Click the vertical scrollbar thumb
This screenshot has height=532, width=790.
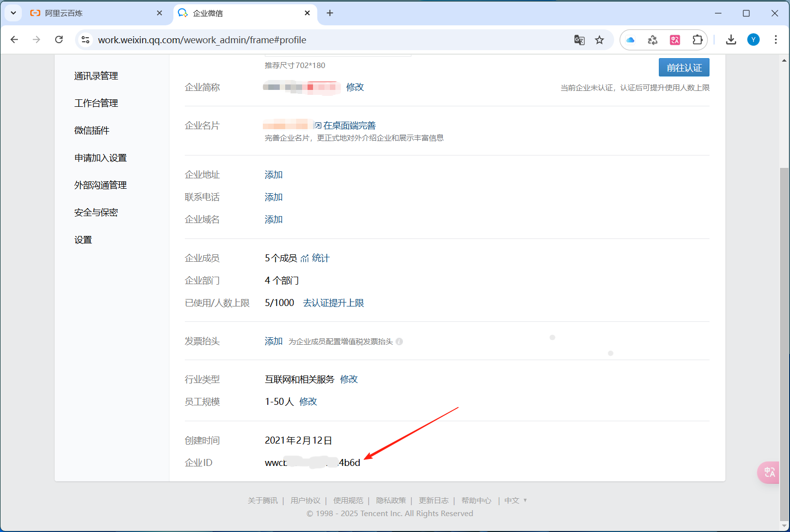(785, 344)
